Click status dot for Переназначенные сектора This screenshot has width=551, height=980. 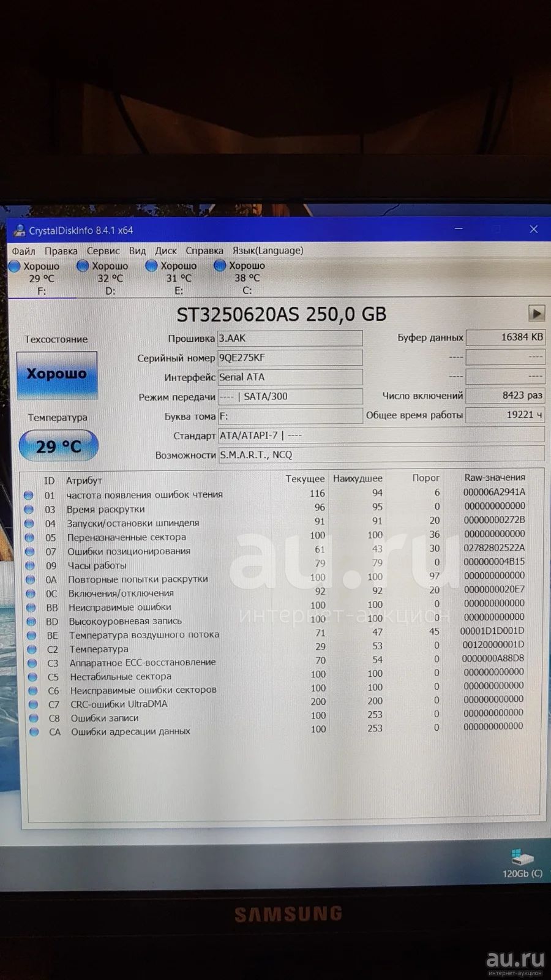pyautogui.click(x=29, y=537)
